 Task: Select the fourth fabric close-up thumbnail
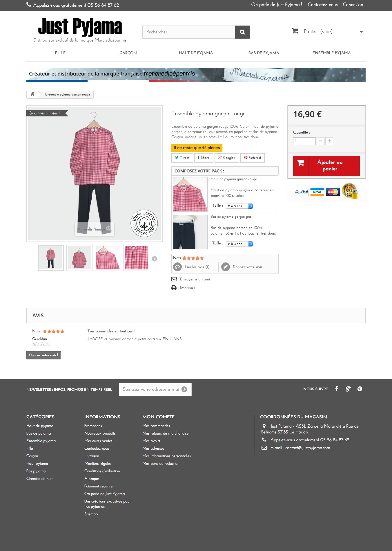pos(136,258)
